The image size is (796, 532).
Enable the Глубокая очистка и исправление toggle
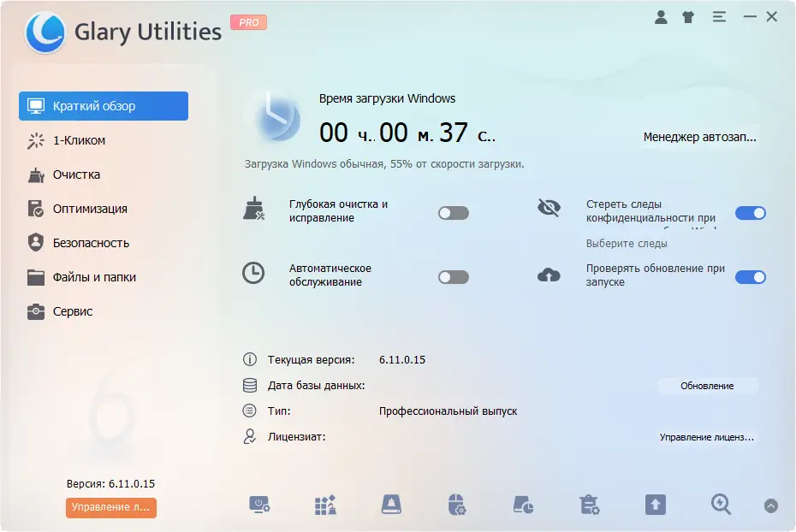tap(453, 212)
